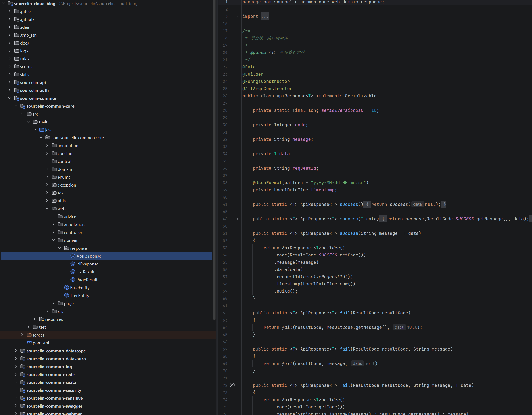Click the resources folder icon
532x415 pixels.
click(42, 319)
